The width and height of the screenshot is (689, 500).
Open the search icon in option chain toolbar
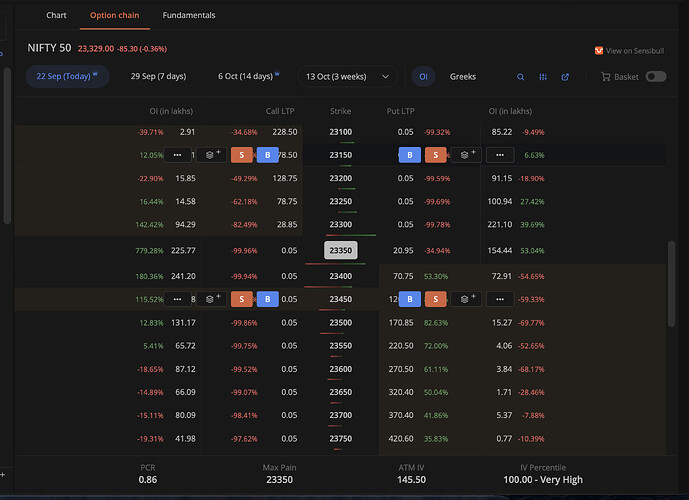(x=520, y=77)
